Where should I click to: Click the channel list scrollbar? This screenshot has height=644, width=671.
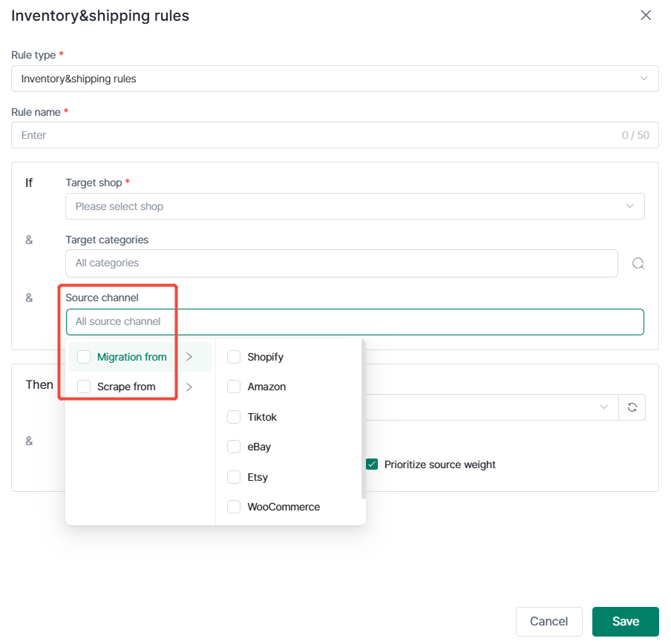[363, 419]
